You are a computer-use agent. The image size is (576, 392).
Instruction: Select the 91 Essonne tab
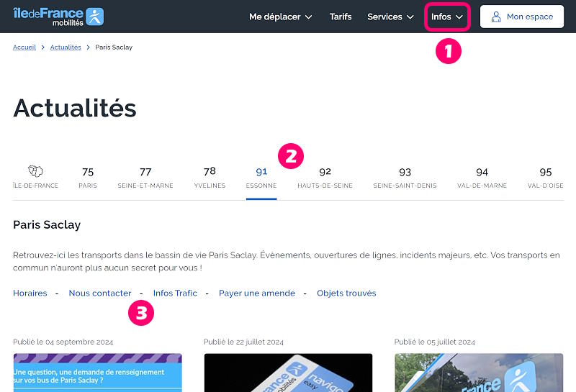point(261,178)
